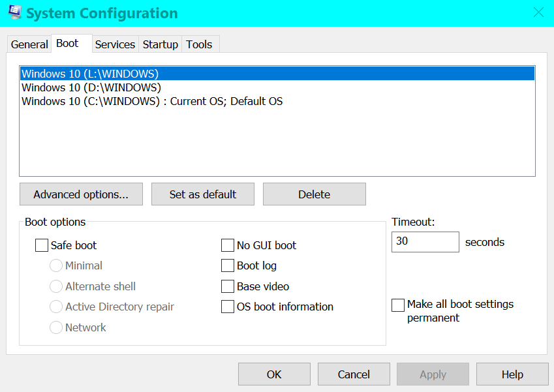Choose Active Directory repair radio option
554x392 pixels.
[56, 307]
